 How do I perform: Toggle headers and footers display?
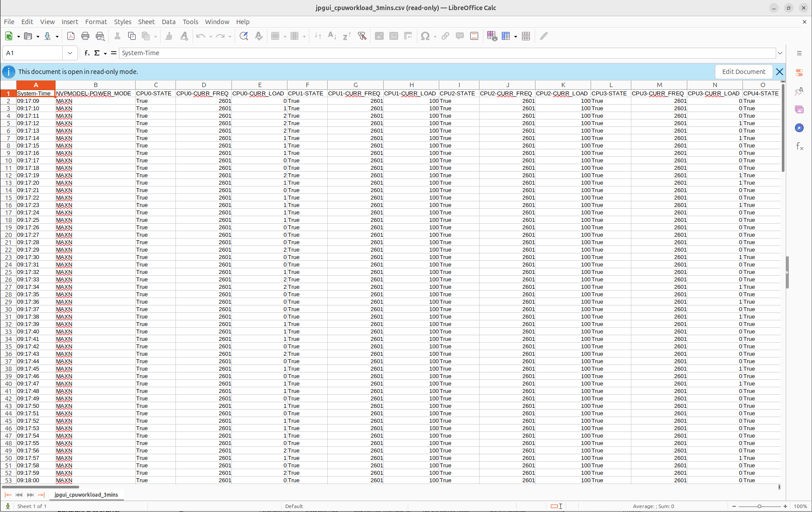coord(474,36)
